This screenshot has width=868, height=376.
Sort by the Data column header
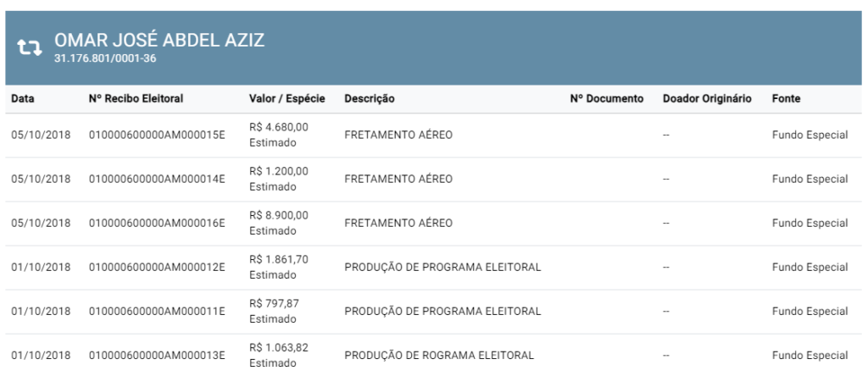tap(23, 99)
